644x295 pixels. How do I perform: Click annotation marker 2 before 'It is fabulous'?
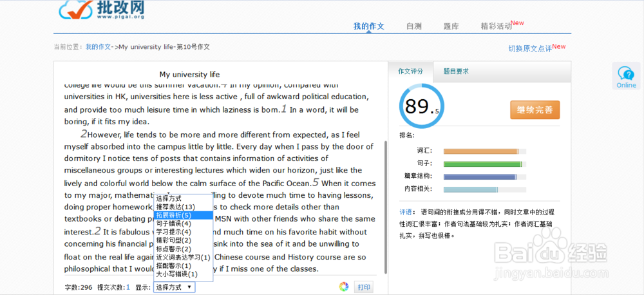tap(97, 231)
